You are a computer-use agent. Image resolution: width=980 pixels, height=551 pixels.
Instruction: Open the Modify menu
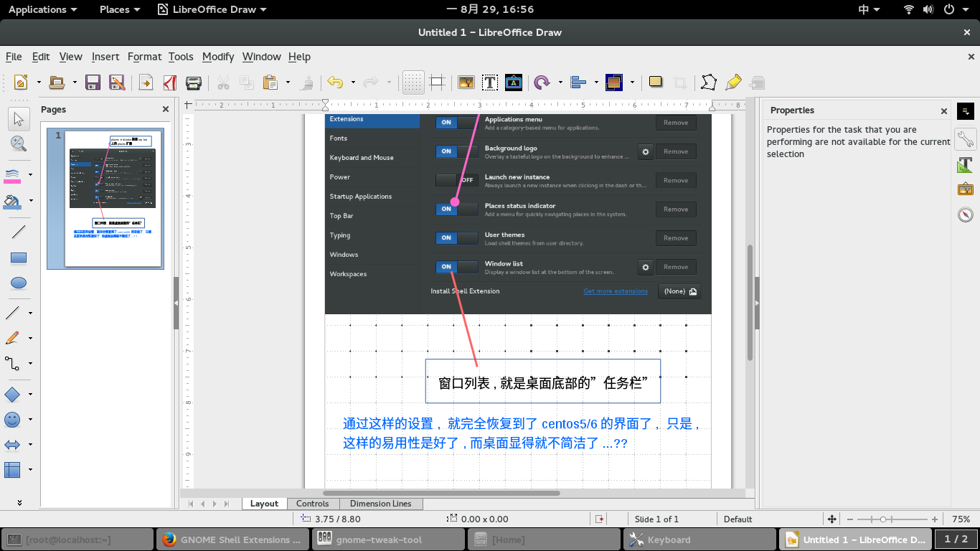click(x=218, y=57)
